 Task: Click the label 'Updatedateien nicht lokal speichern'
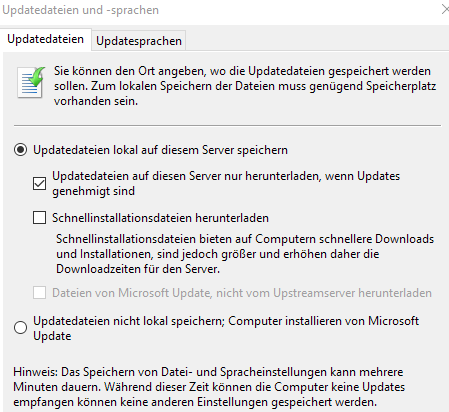tap(128, 321)
